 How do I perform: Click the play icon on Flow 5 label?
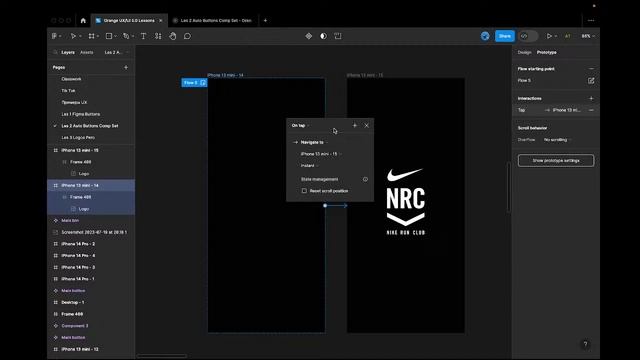203,83
